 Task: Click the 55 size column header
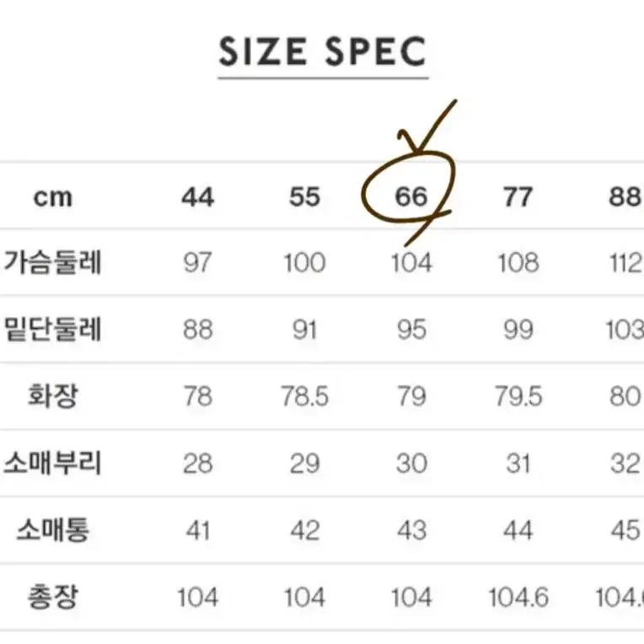tap(304, 196)
